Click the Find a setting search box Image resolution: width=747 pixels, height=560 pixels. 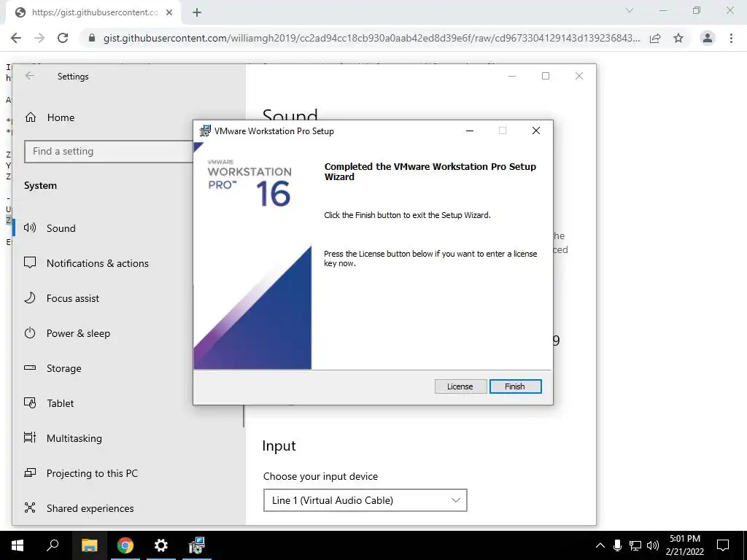pos(109,152)
